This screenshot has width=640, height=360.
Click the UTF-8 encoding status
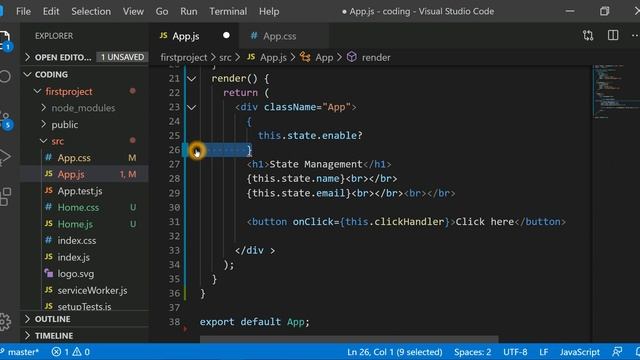coord(515,352)
